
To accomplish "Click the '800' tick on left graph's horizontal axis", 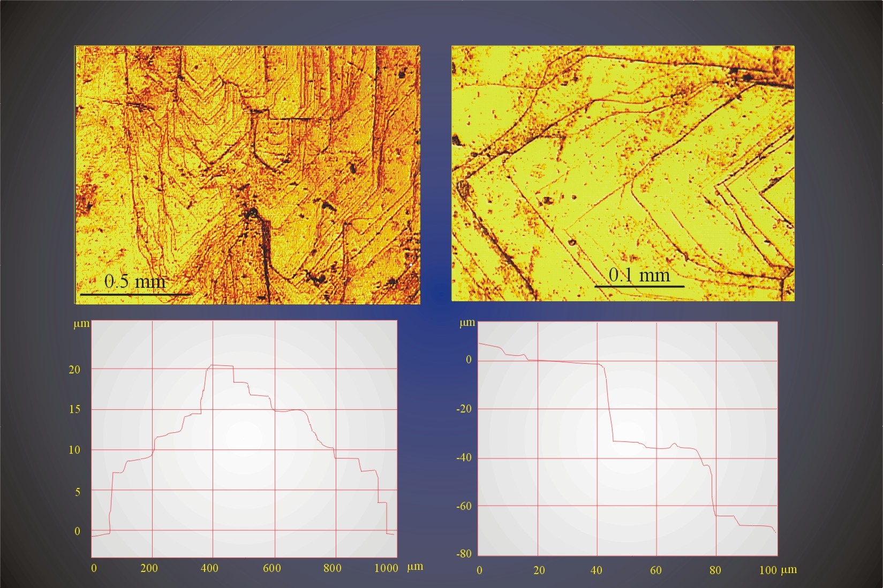I will [x=333, y=568].
